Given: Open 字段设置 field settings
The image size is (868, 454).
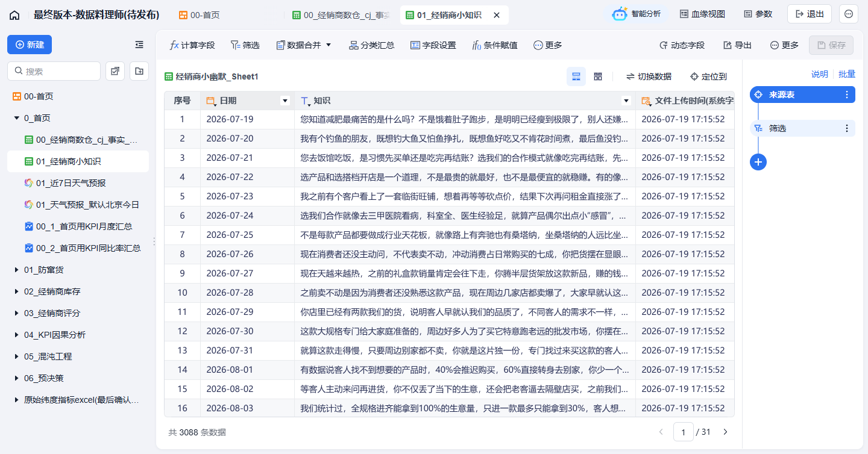Looking at the screenshot, I should 433,45.
